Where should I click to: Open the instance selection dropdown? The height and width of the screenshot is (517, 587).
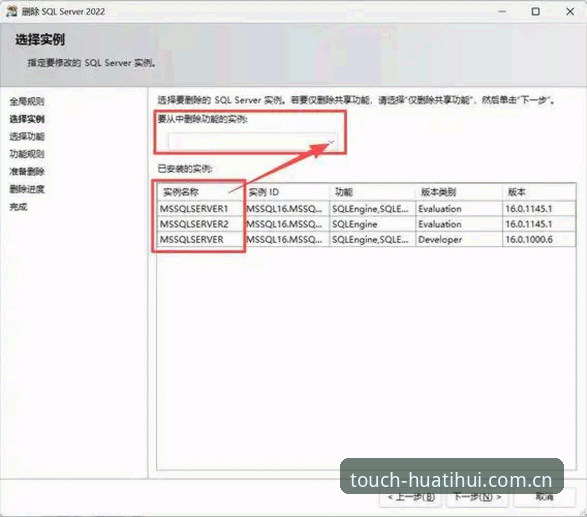(253, 142)
